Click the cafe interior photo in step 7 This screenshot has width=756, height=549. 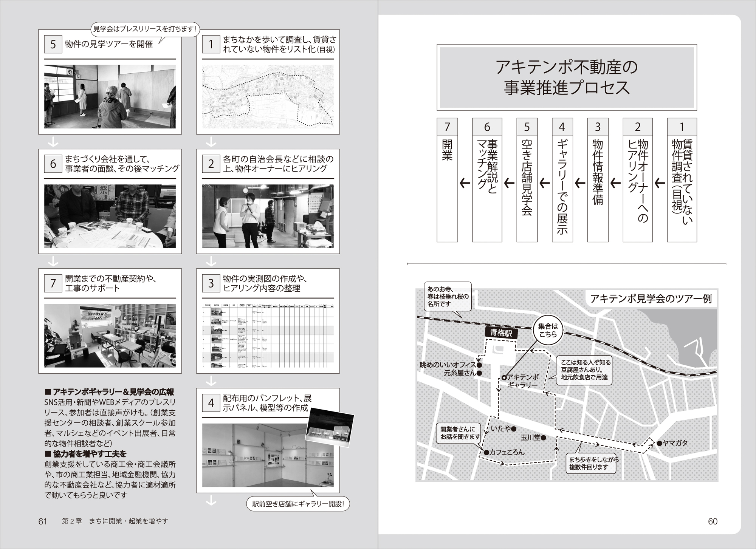click(x=110, y=336)
